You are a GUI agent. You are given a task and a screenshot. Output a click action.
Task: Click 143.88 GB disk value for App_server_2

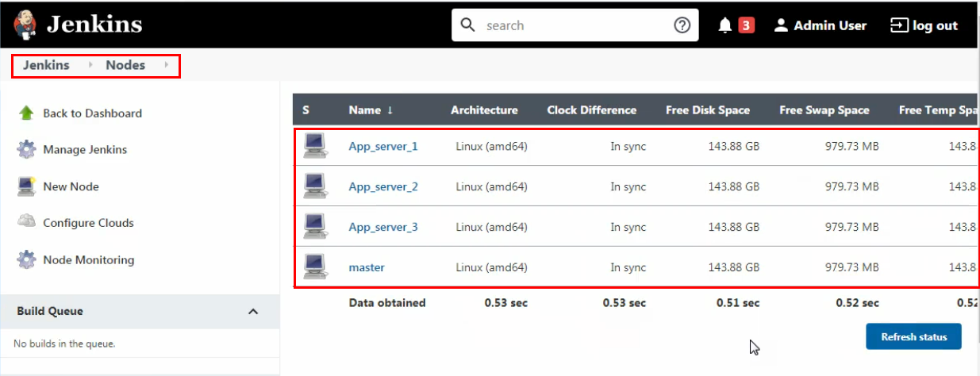pos(734,187)
